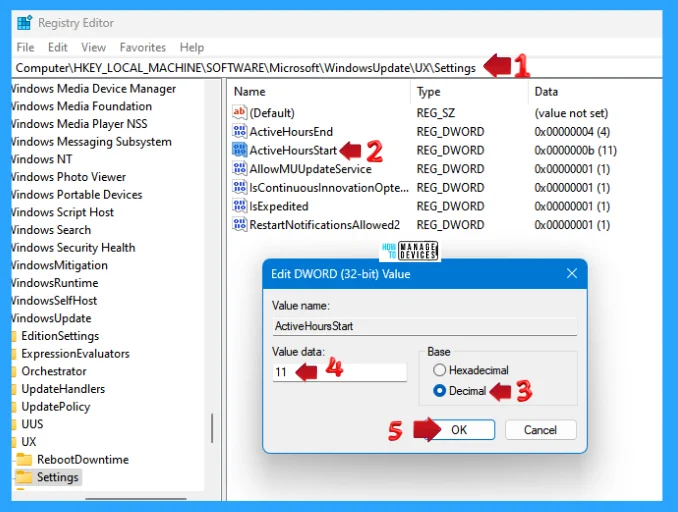
Task: Select the ActiveHoursEnd value name
Action: (291, 131)
